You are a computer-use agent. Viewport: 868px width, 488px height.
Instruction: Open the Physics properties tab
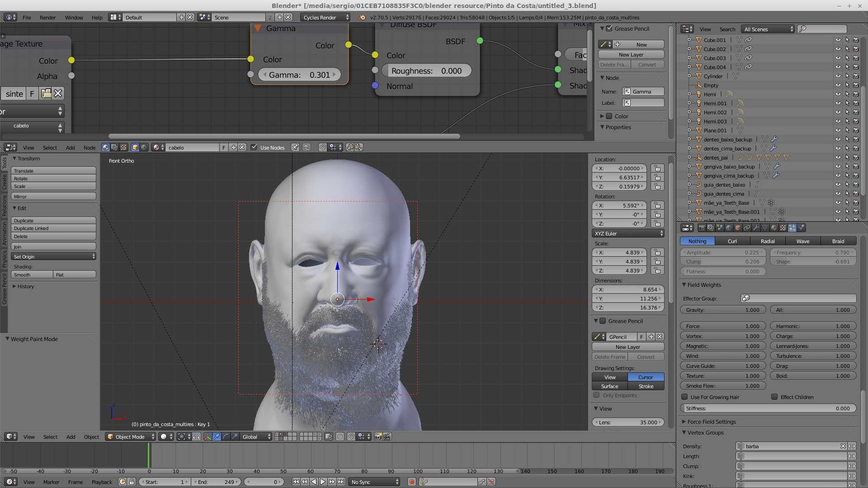click(x=801, y=228)
